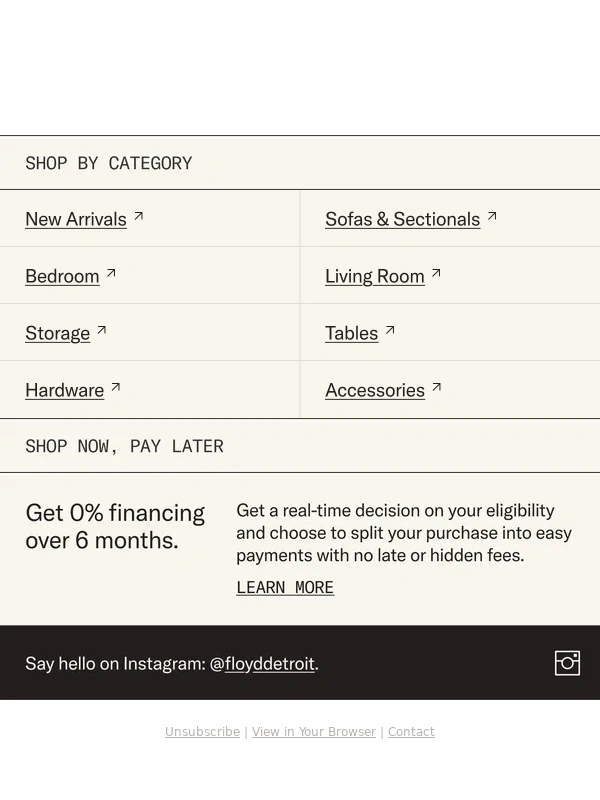Click LEARN MORE about financing
The image size is (600, 800).
pos(285,587)
